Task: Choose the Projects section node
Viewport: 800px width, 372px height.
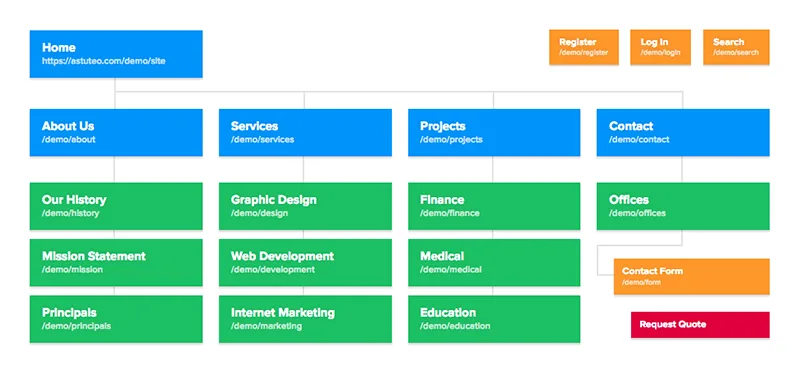Action: pyautogui.click(x=494, y=132)
